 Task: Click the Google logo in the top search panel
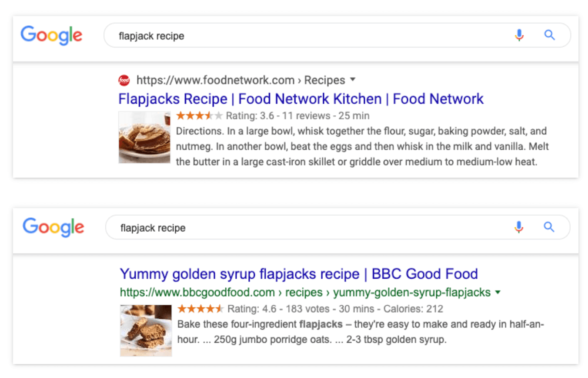click(x=51, y=35)
